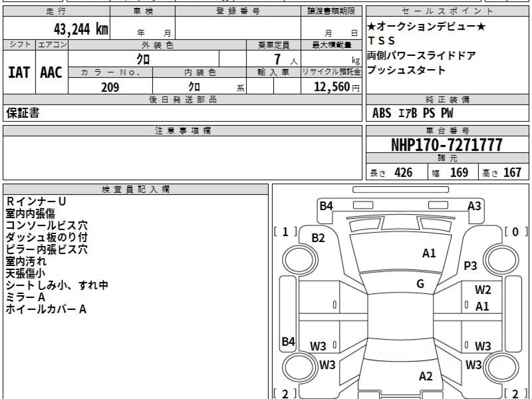This screenshot has width=532, height=399.
Task: Click the W2 mark on the car diagram
Action: [483, 290]
